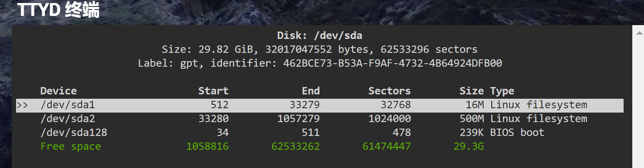
Task: Click the 500M size of sda2
Action: (x=472, y=119)
